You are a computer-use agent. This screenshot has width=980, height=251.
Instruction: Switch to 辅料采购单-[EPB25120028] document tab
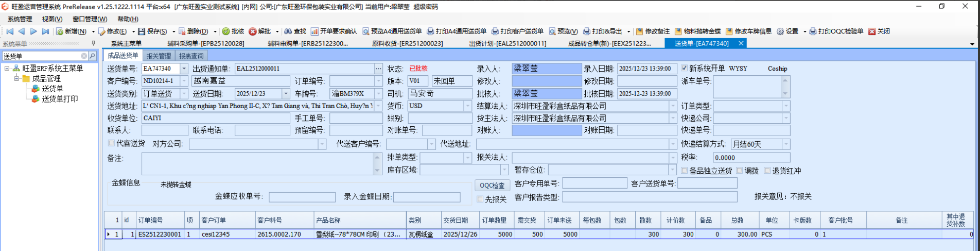[x=205, y=44]
